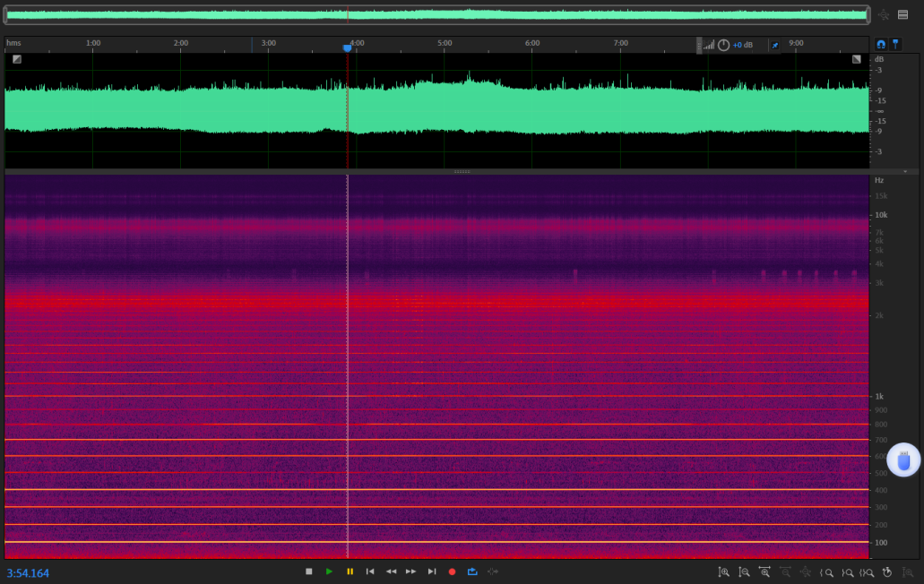This screenshot has height=584, width=924.
Task: Click the HUD volume knob showing +0 dB
Action: coord(723,45)
